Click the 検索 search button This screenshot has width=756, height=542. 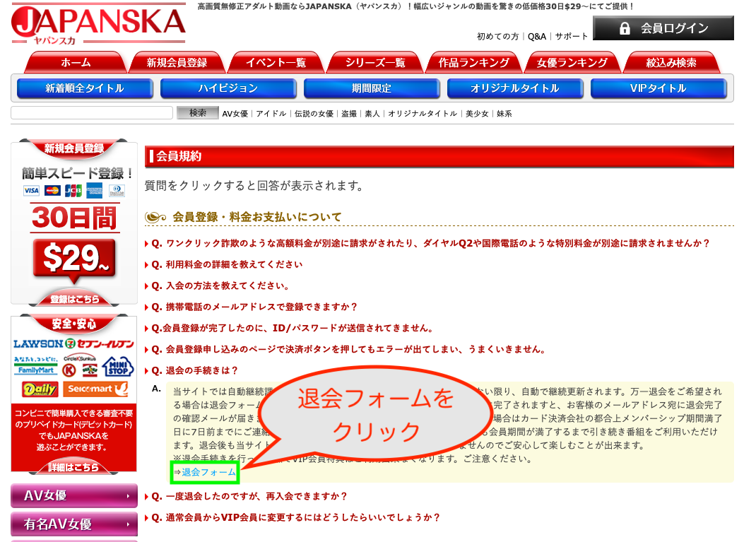[198, 113]
